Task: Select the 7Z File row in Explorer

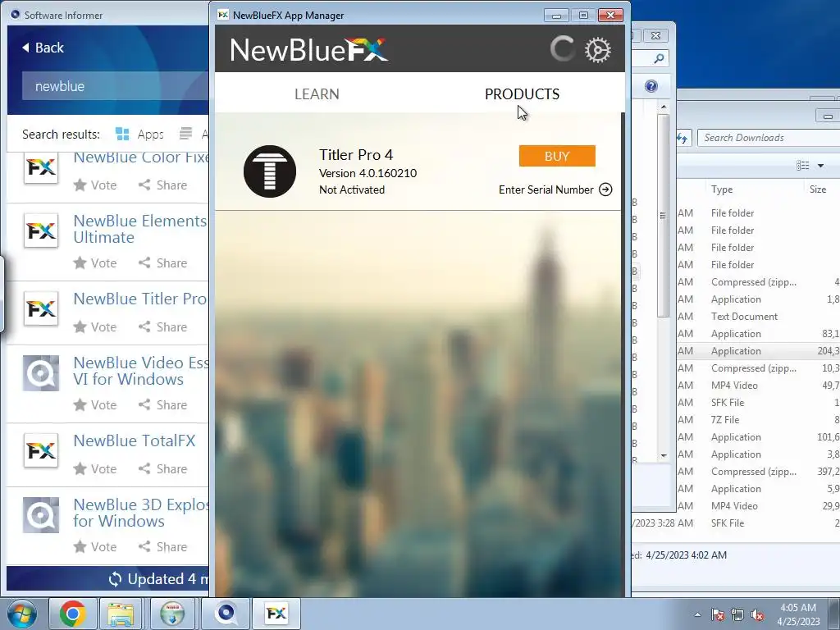Action: point(758,420)
